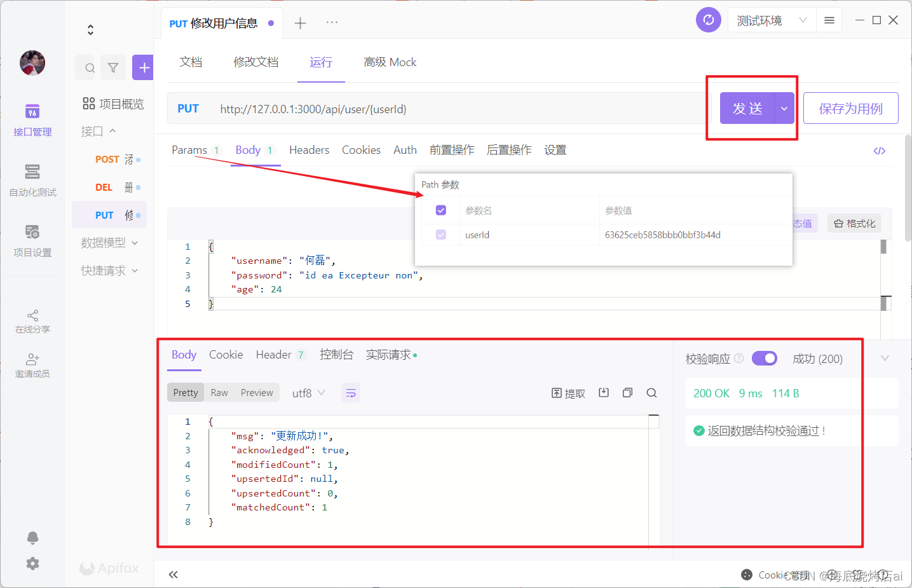
Task: Open the 后置操作 tab
Action: pos(509,150)
